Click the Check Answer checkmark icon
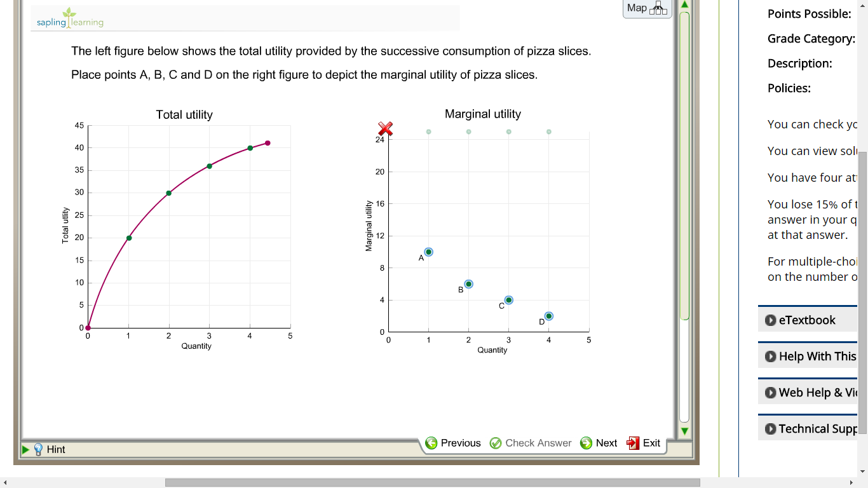 (496, 443)
